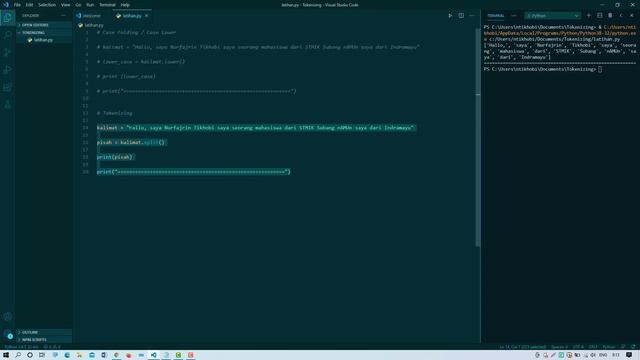Open the View menu
This screenshot has height=360, width=640.
click(65, 5)
